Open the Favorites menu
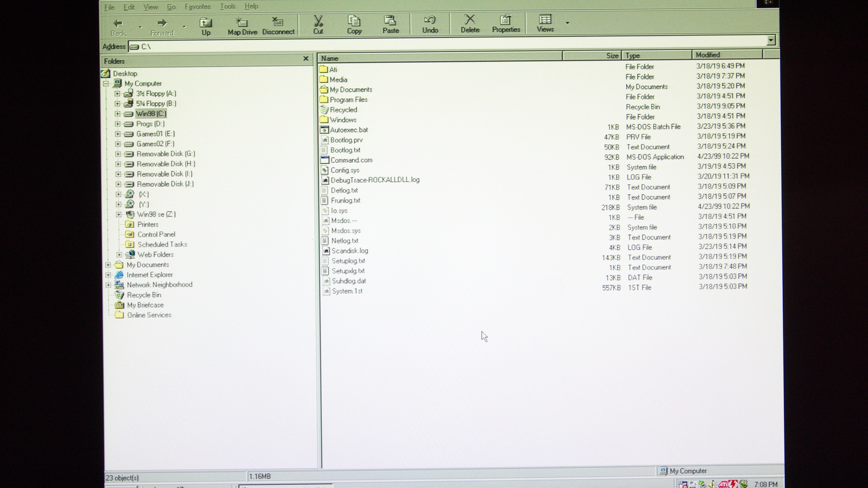The width and height of the screenshot is (868, 488). coord(197,7)
